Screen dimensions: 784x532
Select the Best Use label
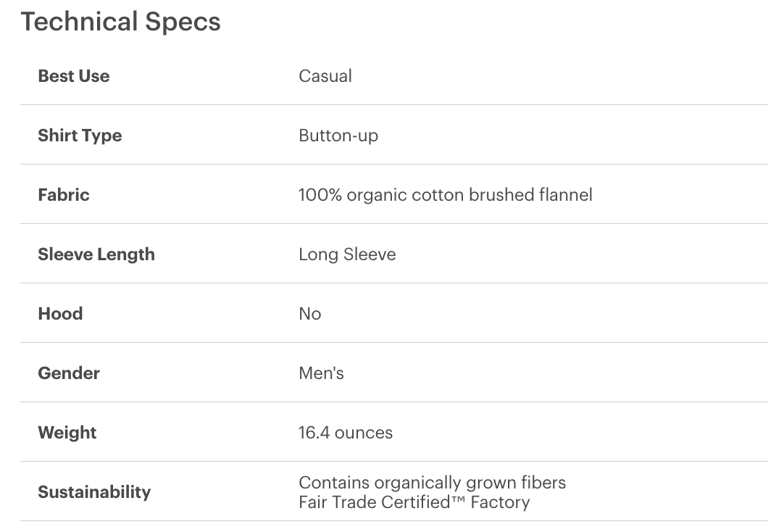click(x=74, y=76)
